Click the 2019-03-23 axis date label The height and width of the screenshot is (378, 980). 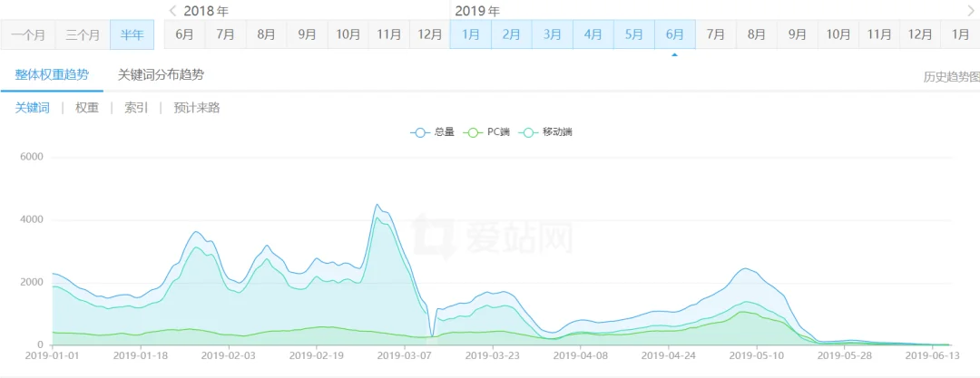[x=493, y=356]
